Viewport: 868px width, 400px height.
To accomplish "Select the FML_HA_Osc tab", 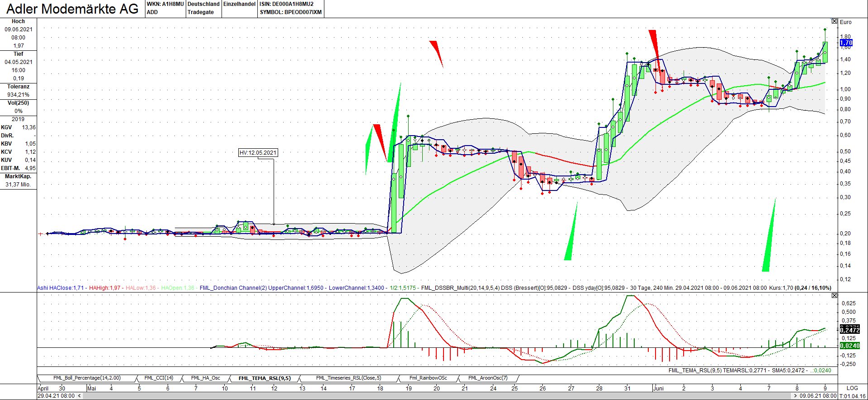I will [205, 378].
